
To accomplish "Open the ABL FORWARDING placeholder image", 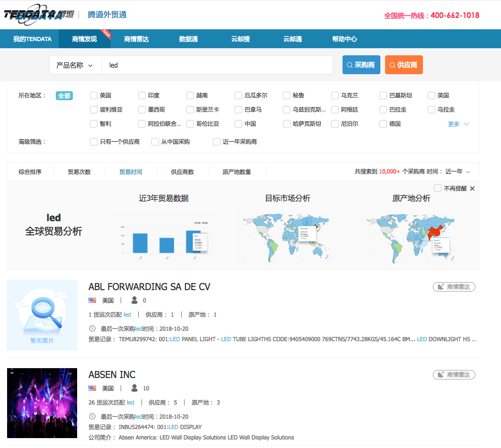I will 42,315.
